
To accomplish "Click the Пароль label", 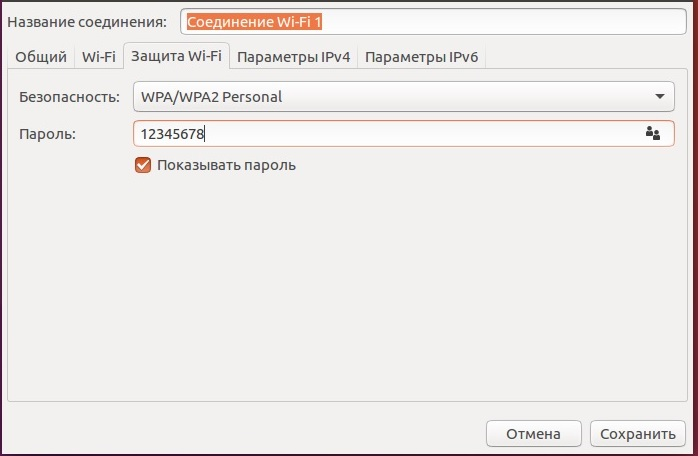I will click(x=47, y=133).
